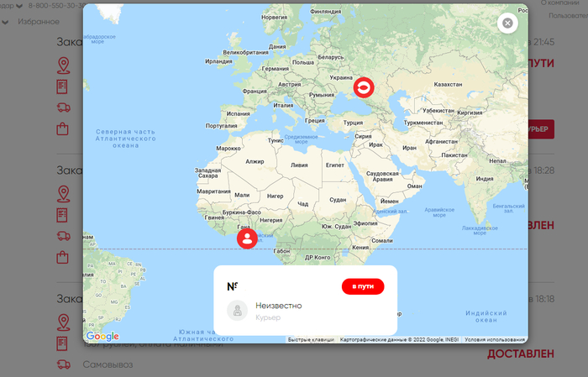Image resolution: width=588 pixels, height=377 pixels.
Task: Close the map popup with X button
Action: (x=507, y=24)
